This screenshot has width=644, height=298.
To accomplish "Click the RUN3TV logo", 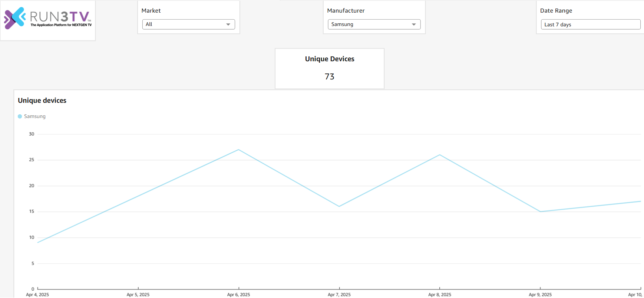I will [48, 19].
